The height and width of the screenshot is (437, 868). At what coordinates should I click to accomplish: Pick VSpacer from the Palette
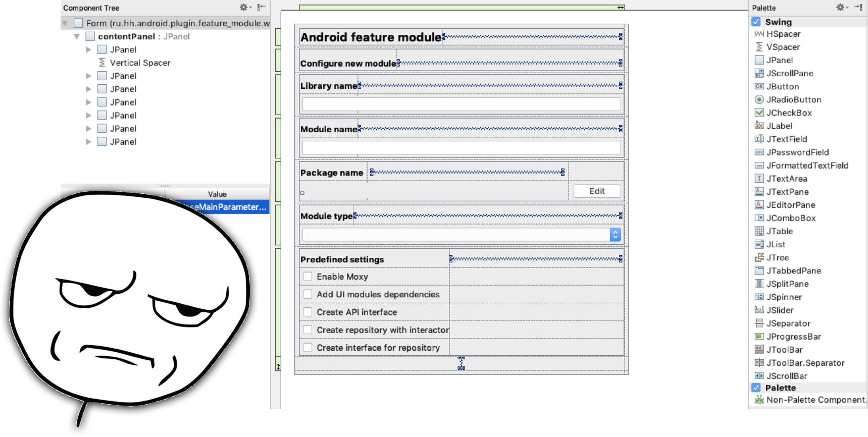(x=778, y=47)
